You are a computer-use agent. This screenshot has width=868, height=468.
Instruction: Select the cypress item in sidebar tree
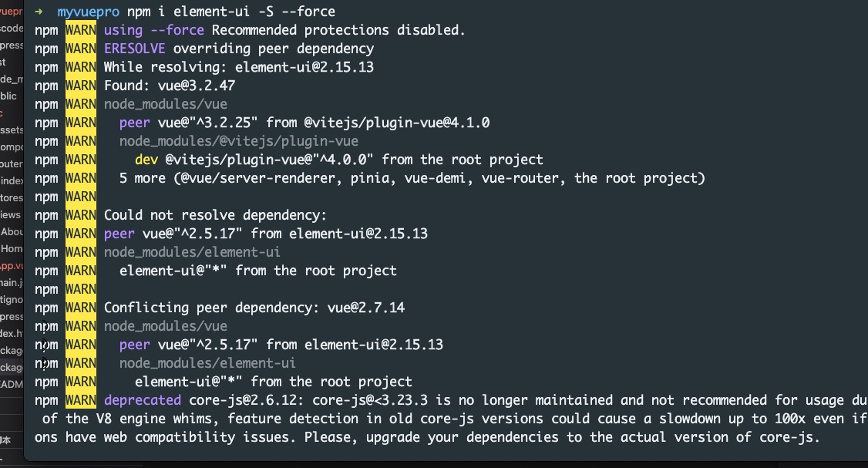coord(12,45)
